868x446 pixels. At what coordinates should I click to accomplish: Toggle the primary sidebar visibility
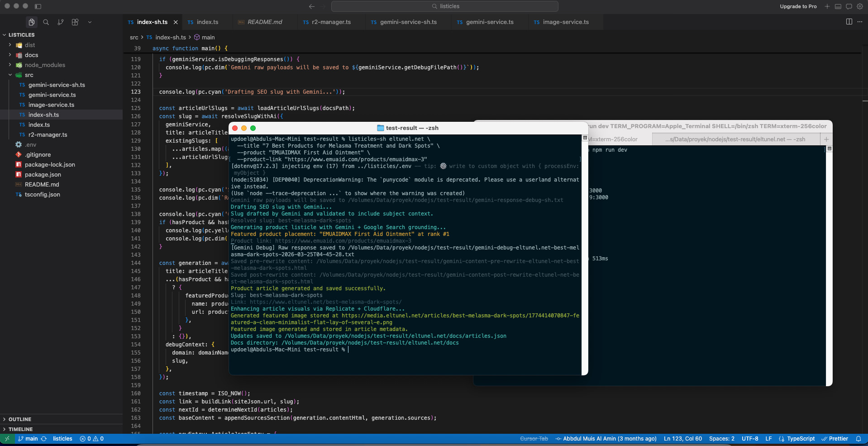[38, 6]
